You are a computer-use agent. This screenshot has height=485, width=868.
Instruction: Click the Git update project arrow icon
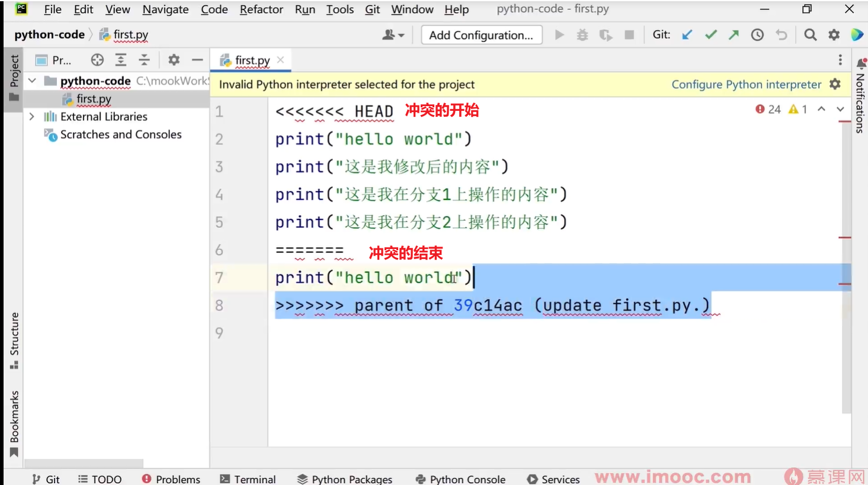[687, 35]
